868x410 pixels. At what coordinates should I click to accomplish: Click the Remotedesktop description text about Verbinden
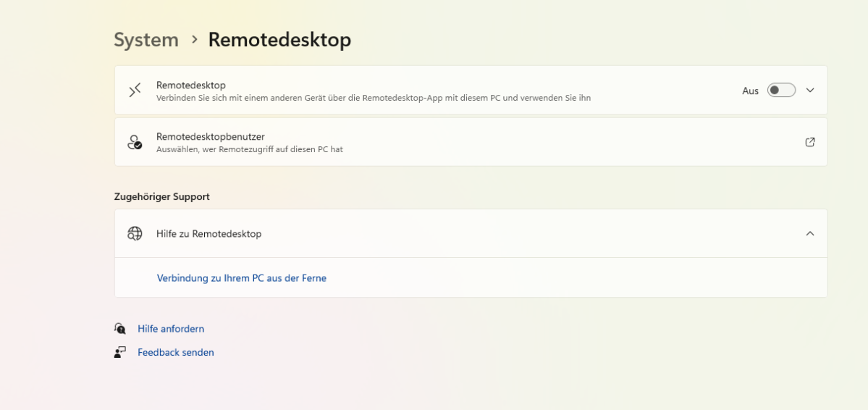373,98
